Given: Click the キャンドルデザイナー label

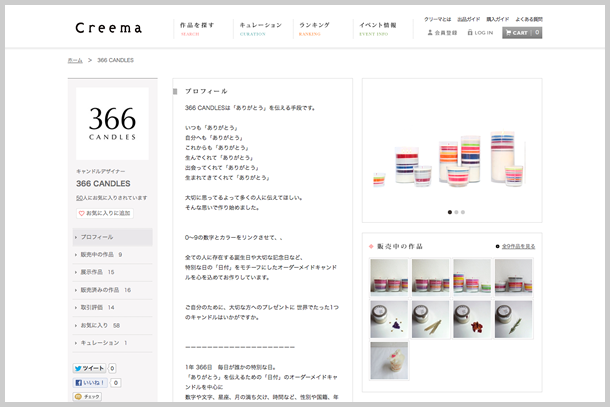Looking at the screenshot, I should coord(101,172).
